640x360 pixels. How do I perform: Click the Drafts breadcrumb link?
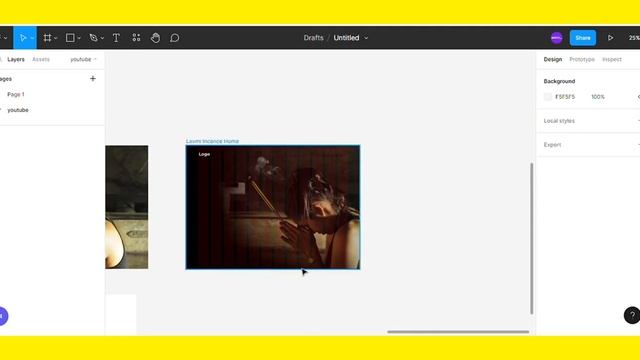[313, 38]
